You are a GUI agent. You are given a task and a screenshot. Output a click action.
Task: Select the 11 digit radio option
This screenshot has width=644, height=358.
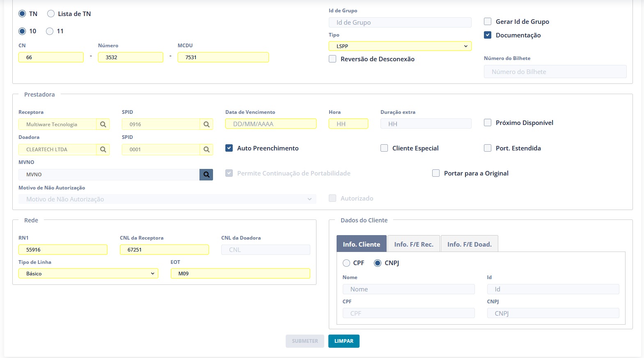pyautogui.click(x=50, y=31)
